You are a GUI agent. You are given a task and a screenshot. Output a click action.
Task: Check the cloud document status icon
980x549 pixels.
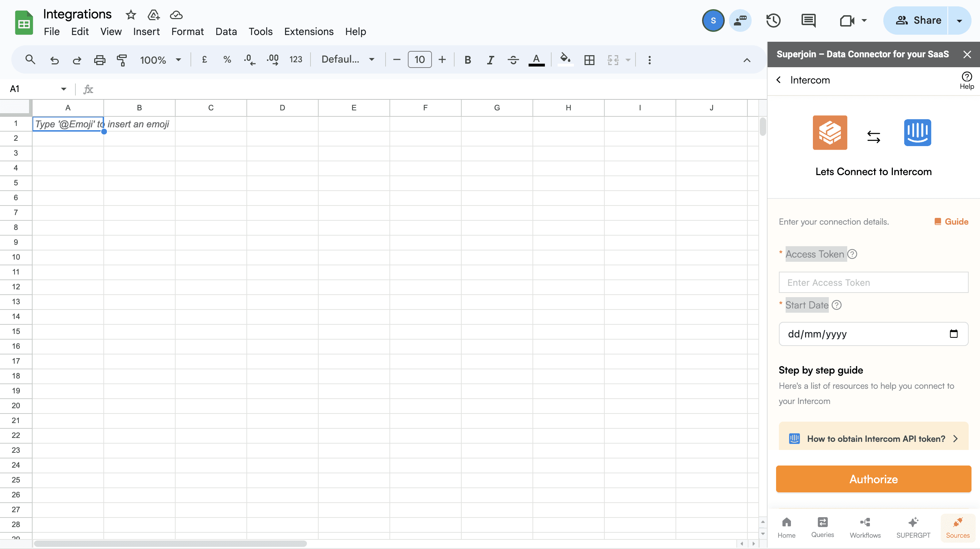coord(176,15)
